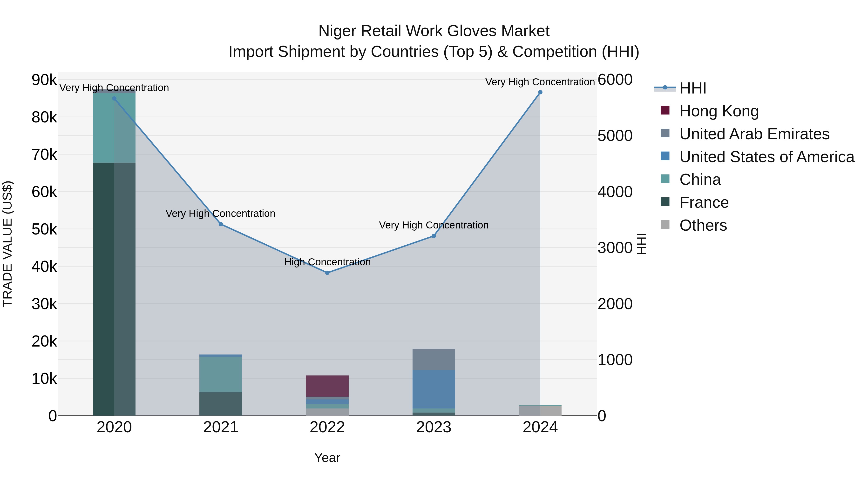Click the 2020 x-axis label
Screen dimensions: 868x488
(x=114, y=427)
